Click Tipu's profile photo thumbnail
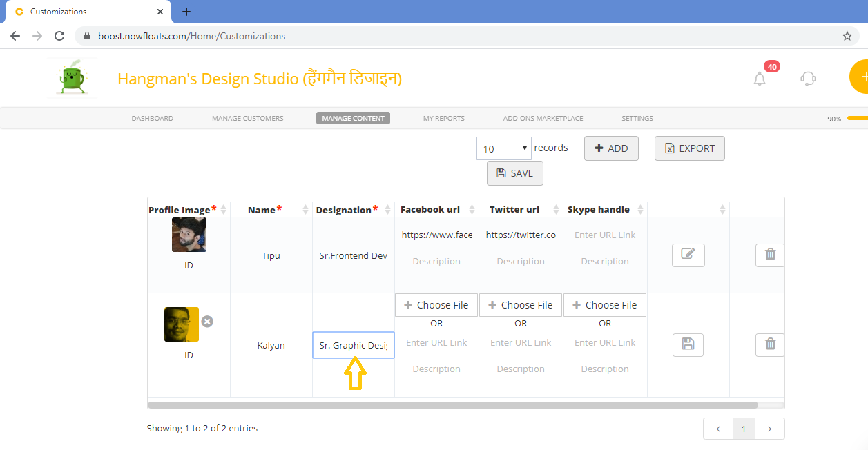 (x=189, y=235)
